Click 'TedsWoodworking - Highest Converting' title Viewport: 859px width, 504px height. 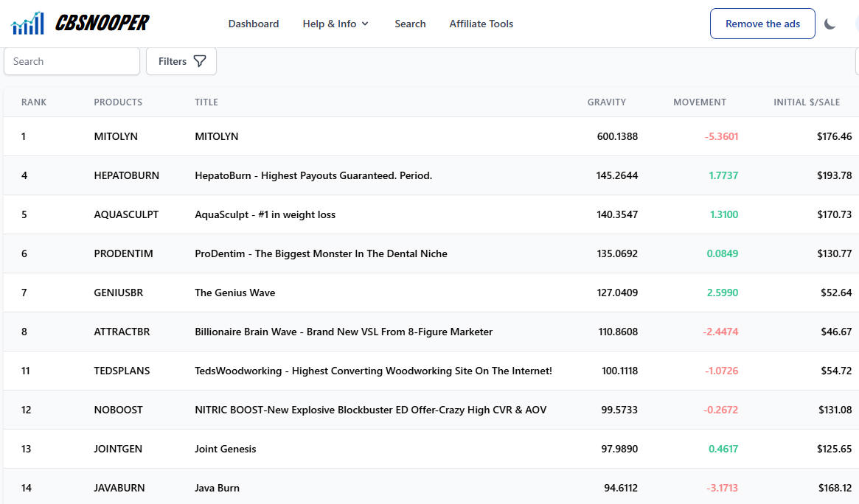(373, 371)
